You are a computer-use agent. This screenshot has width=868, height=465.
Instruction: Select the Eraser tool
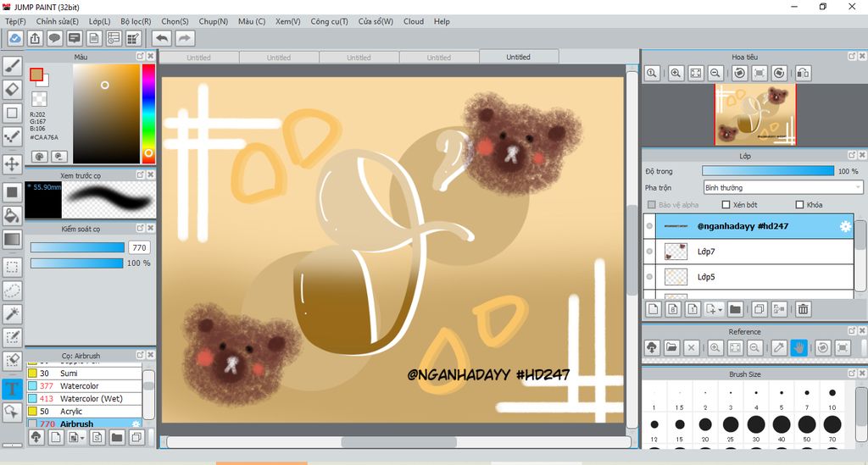click(12, 89)
